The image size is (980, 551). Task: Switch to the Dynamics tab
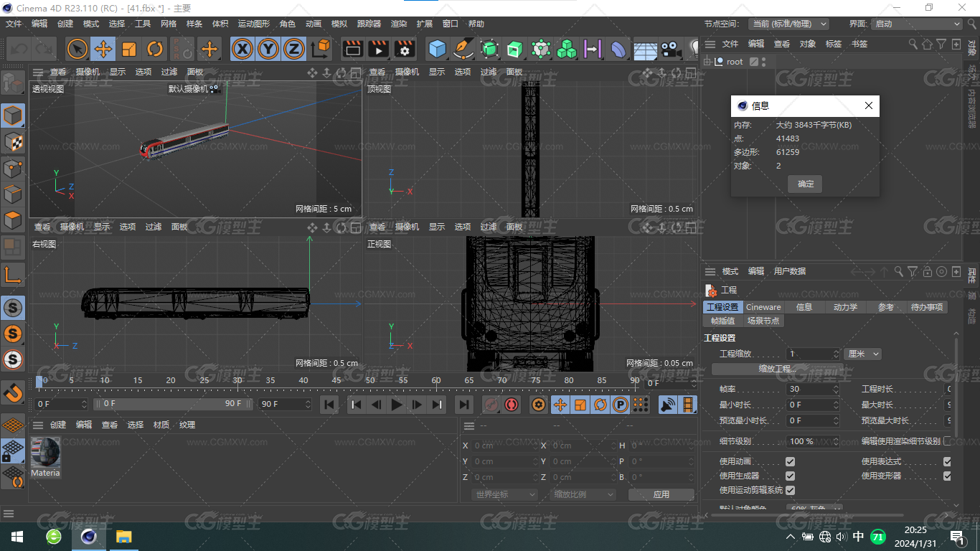[845, 307]
